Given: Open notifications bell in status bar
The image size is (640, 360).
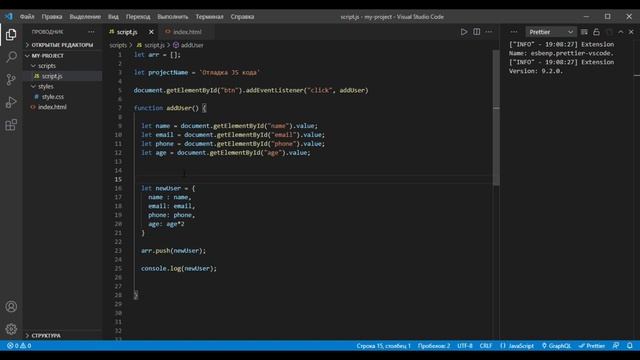Looking at the screenshot, I should tap(630, 346).
